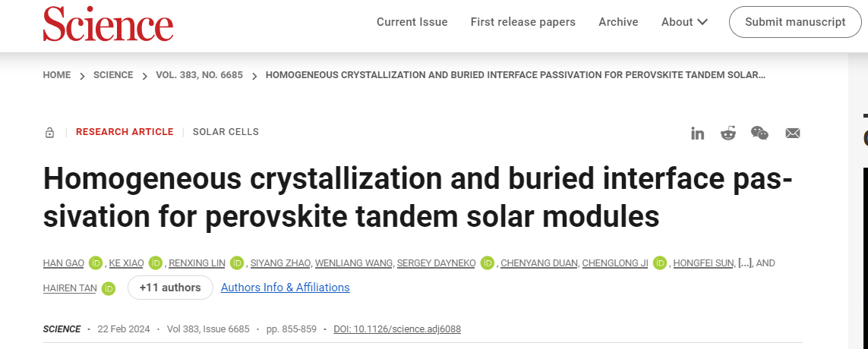Image resolution: width=868 pixels, height=349 pixels.
Task: Open the Current Issue menu item
Action: pyautogui.click(x=412, y=22)
